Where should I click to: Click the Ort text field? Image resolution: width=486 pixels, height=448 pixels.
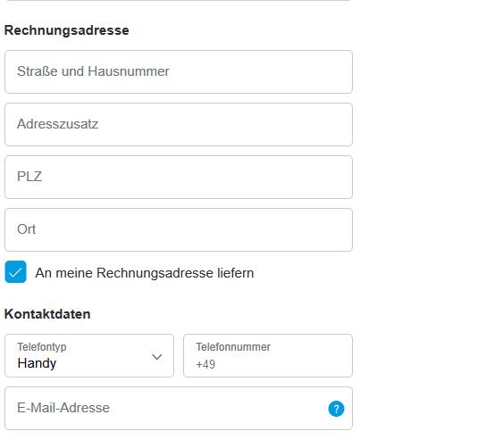pyautogui.click(x=179, y=229)
